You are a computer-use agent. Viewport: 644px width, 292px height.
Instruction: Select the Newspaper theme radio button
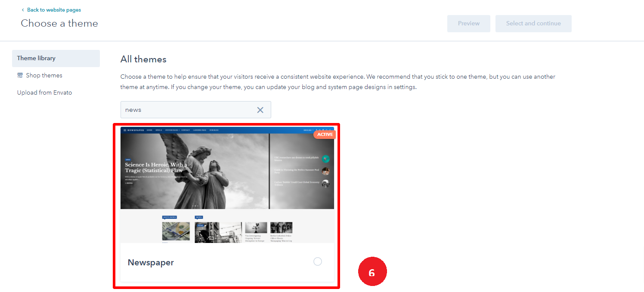(317, 261)
